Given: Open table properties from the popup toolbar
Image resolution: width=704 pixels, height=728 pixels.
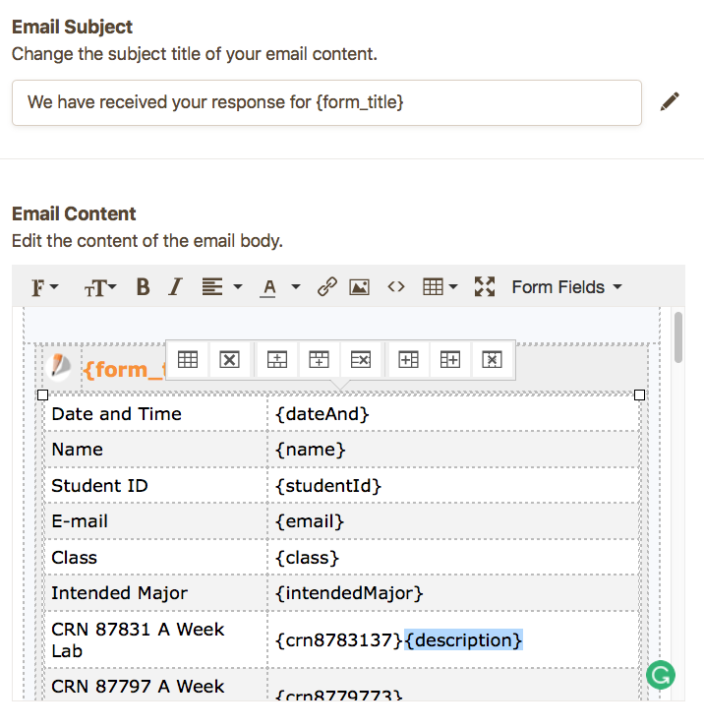Looking at the screenshot, I should (188, 360).
